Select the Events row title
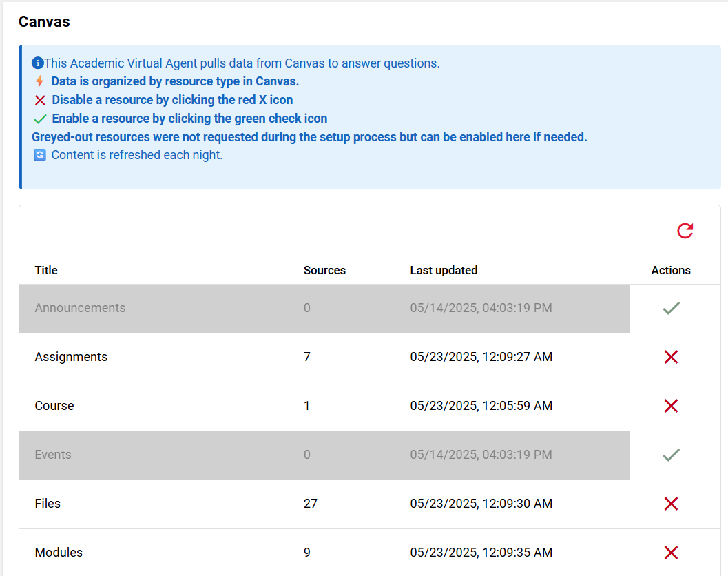The width and height of the screenshot is (728, 576). tap(53, 455)
